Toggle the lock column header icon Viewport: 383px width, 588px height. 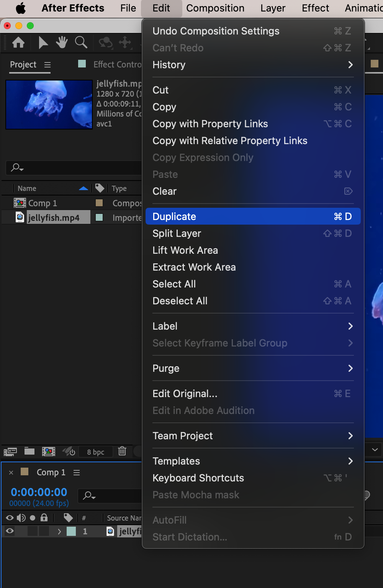tap(44, 518)
